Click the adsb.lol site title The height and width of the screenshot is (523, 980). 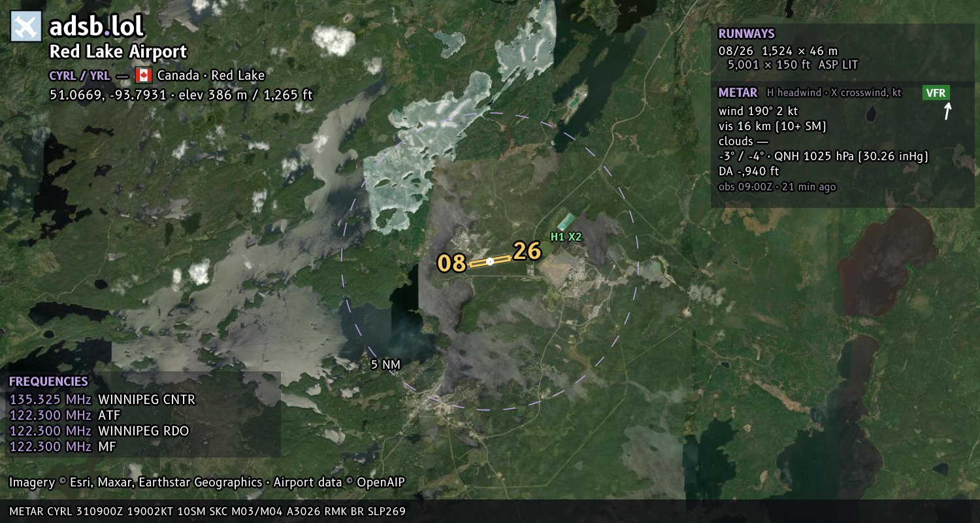[x=97, y=27]
